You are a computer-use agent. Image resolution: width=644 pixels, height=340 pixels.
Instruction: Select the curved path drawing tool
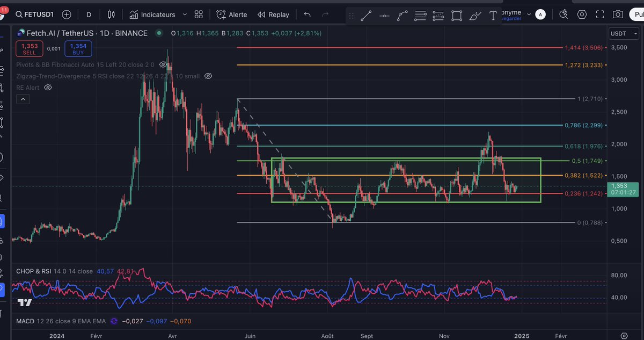(x=402, y=16)
